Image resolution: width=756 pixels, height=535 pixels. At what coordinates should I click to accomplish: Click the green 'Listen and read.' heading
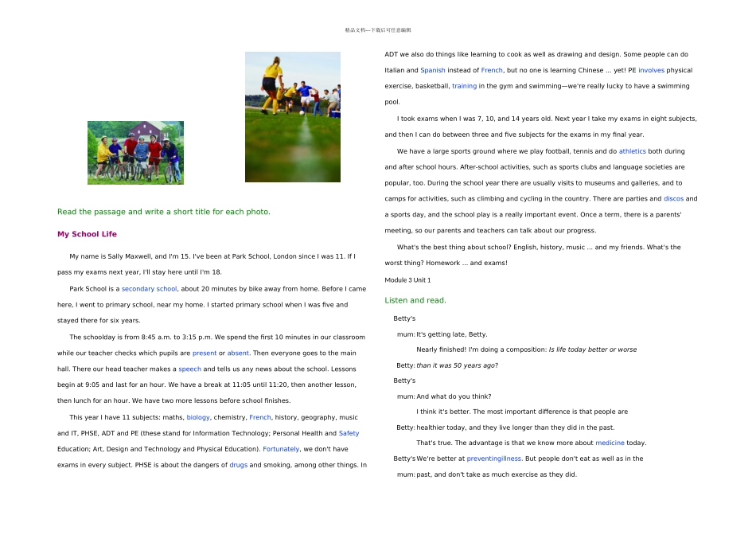415,301
